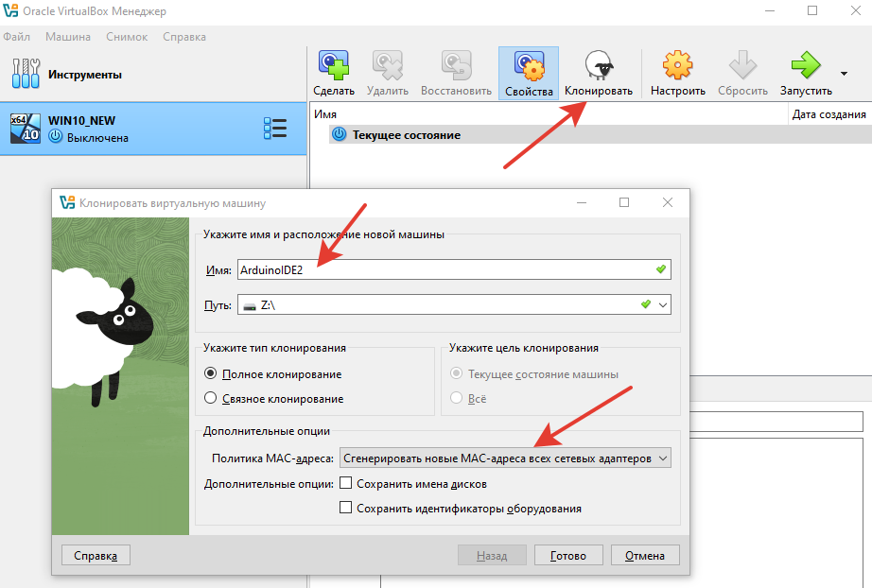Screen dimensions: 872x588
Task: Select Полное клонирование radio button
Action: [x=210, y=373]
